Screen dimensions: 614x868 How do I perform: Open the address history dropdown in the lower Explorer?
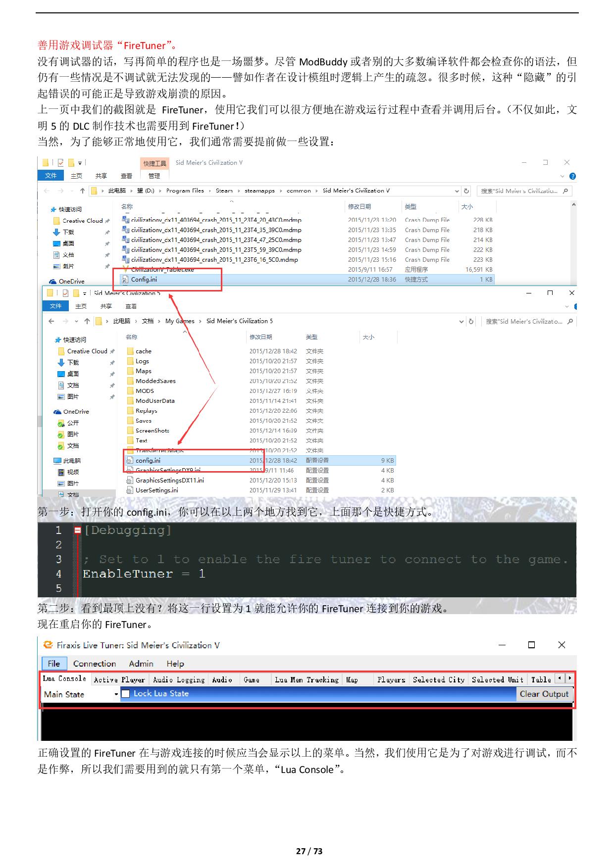point(461,321)
